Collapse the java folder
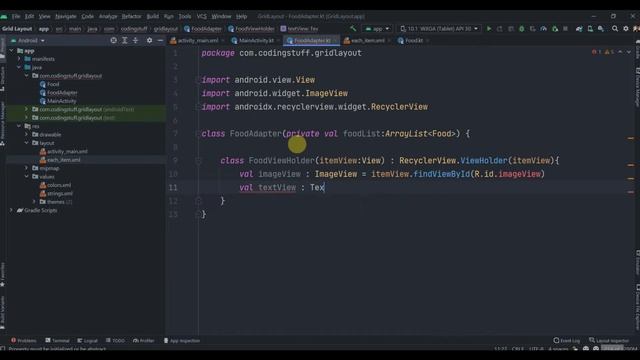Viewport: 640px width, 360px height. pyautogui.click(x=19, y=67)
